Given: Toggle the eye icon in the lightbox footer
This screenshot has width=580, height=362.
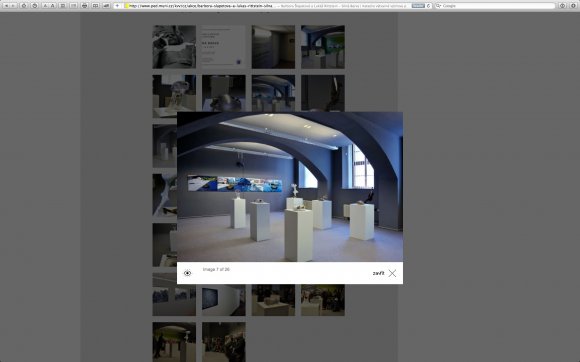Looking at the screenshot, I should [x=187, y=273].
